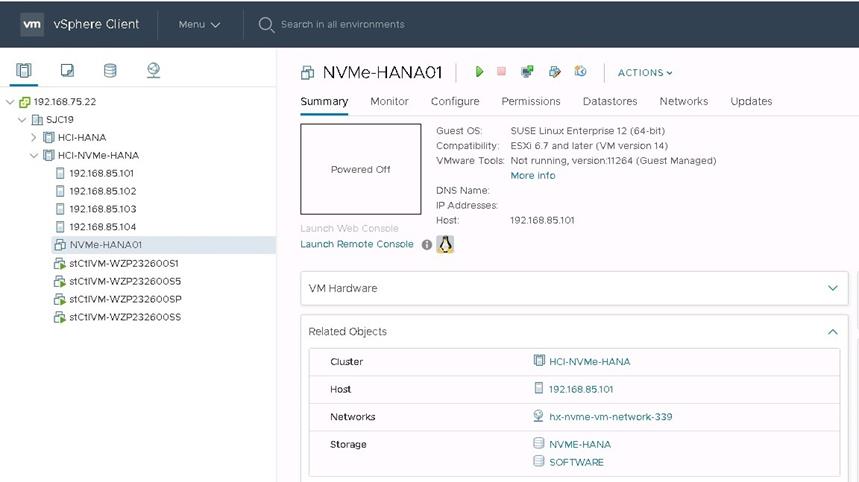
Task: Open the Monitor tab
Action: click(390, 101)
